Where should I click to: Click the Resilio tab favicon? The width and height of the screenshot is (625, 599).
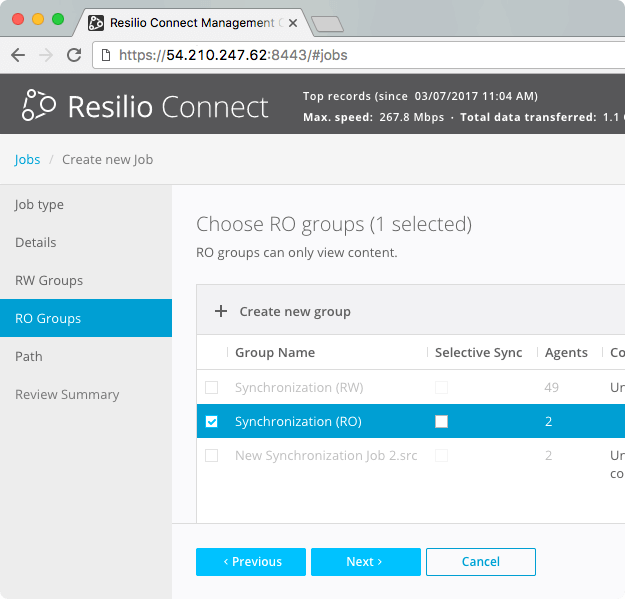click(x=96, y=23)
